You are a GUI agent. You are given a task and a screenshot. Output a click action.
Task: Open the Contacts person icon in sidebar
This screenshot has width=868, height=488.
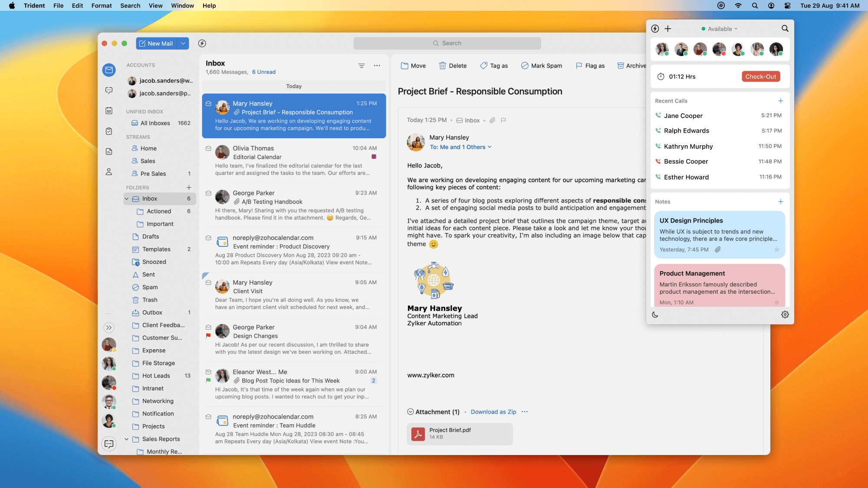coord(109,172)
